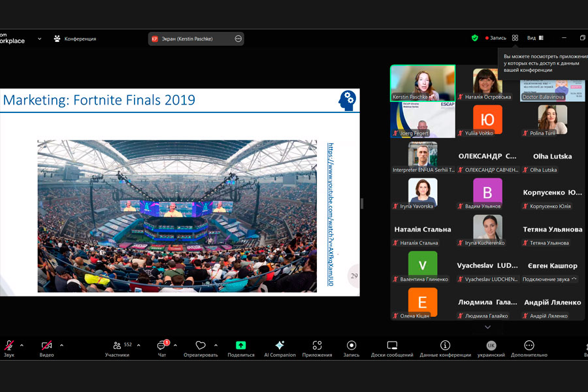Select Iryna Yavorska participant tile

coord(423,193)
